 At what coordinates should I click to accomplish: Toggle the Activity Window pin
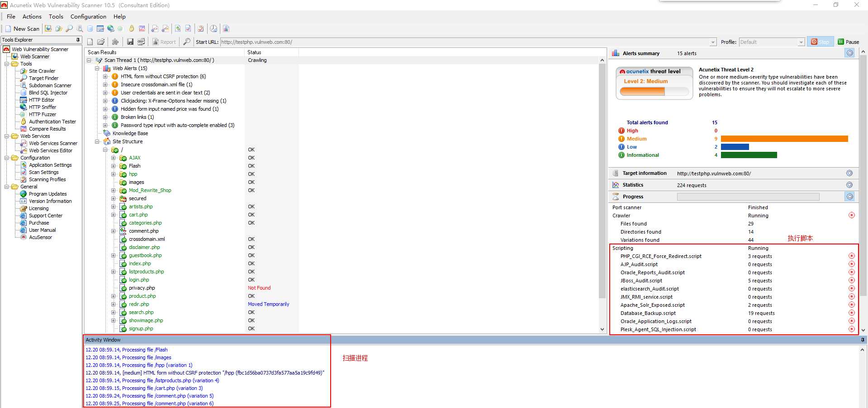coord(863,340)
